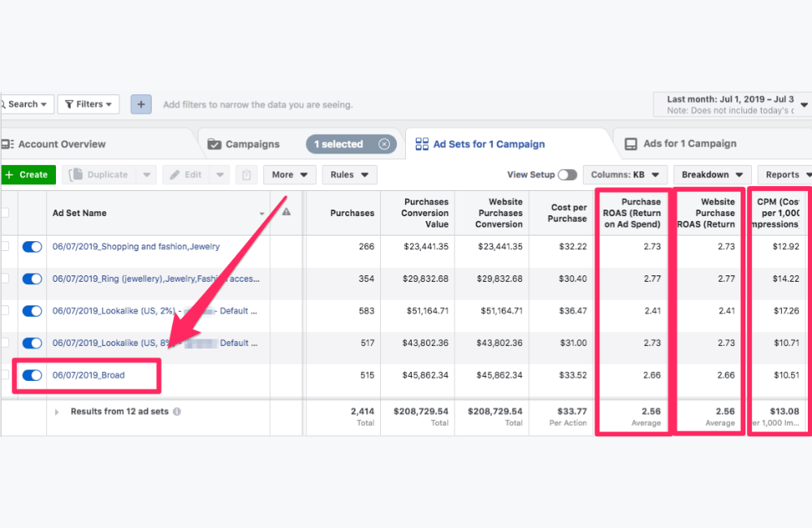Check the box for Shopping and fashion row

(5, 247)
